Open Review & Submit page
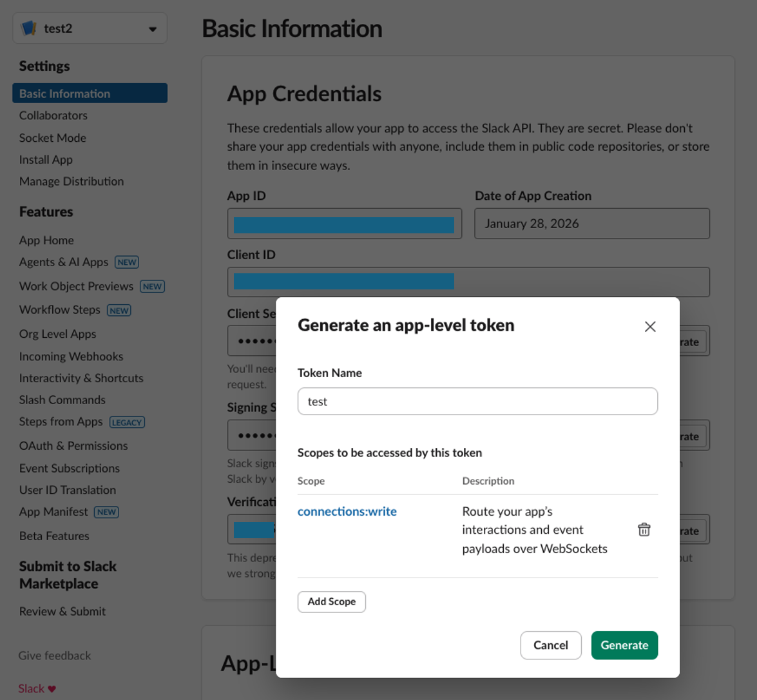The width and height of the screenshot is (757, 700). pyautogui.click(x=62, y=611)
